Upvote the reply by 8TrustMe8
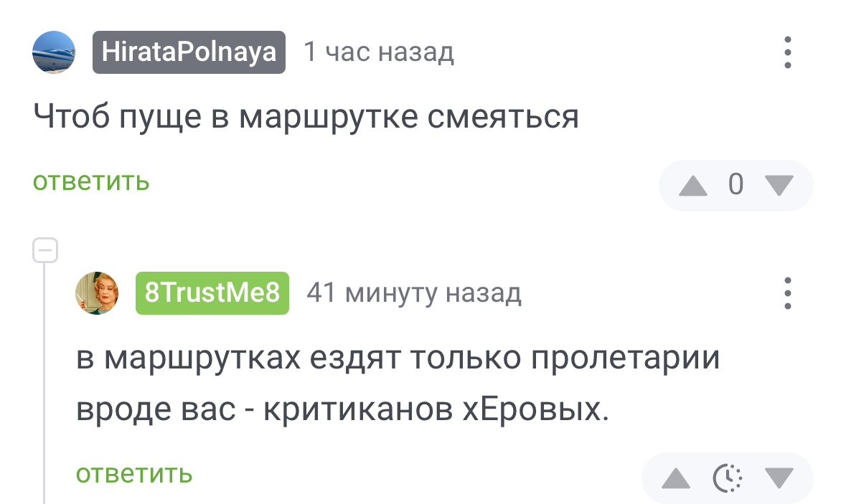 click(675, 477)
